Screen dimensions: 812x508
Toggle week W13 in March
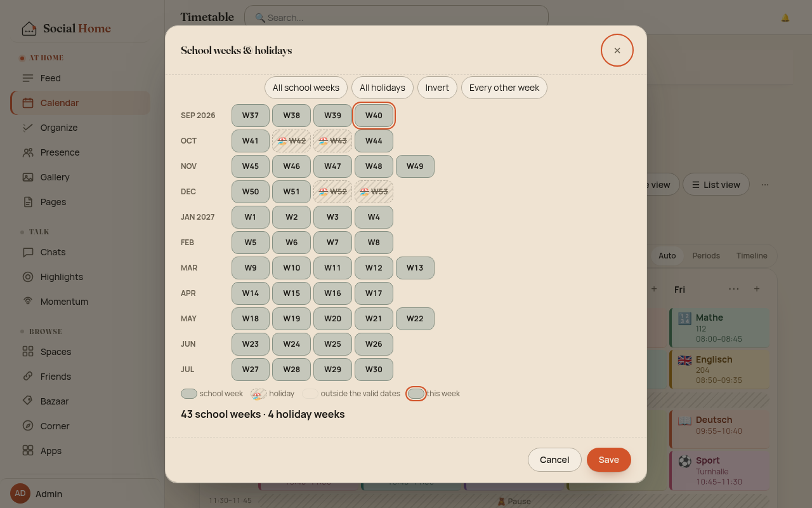click(415, 268)
